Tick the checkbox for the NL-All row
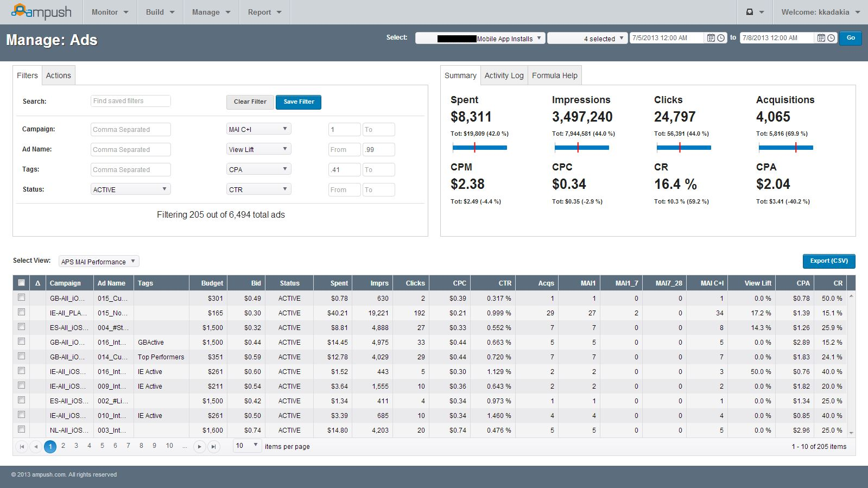The width and height of the screenshot is (868, 488). [x=21, y=429]
